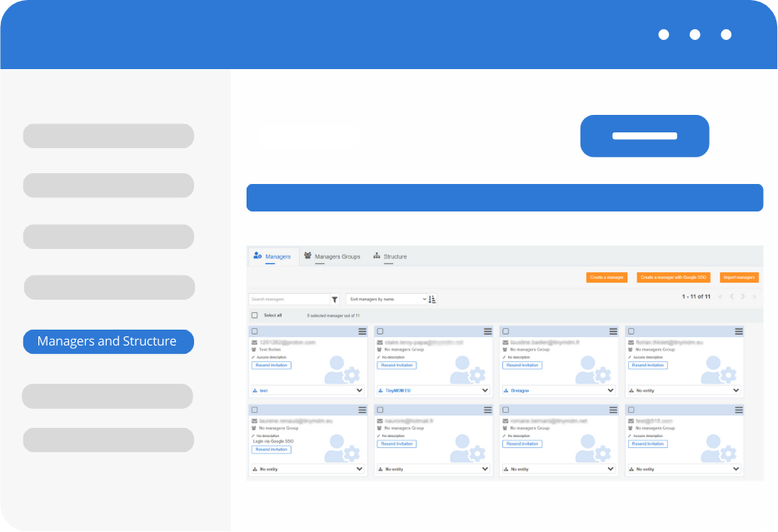Open hamburger menu on the Bretagne manager card

point(612,331)
